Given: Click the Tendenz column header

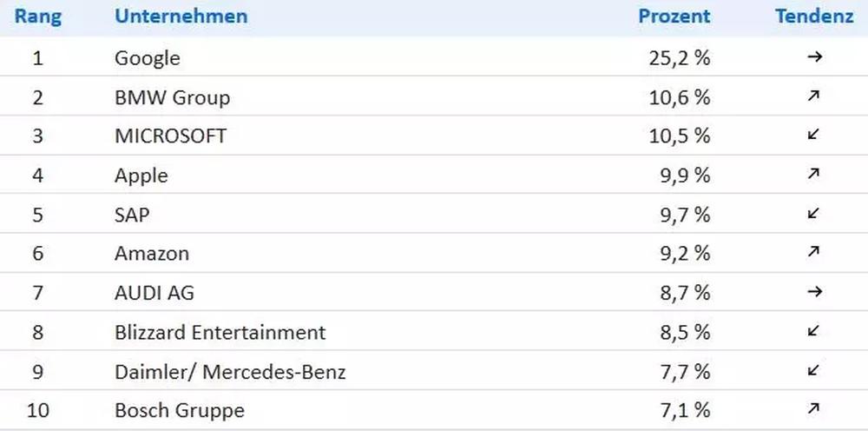Looking at the screenshot, I should (814, 17).
